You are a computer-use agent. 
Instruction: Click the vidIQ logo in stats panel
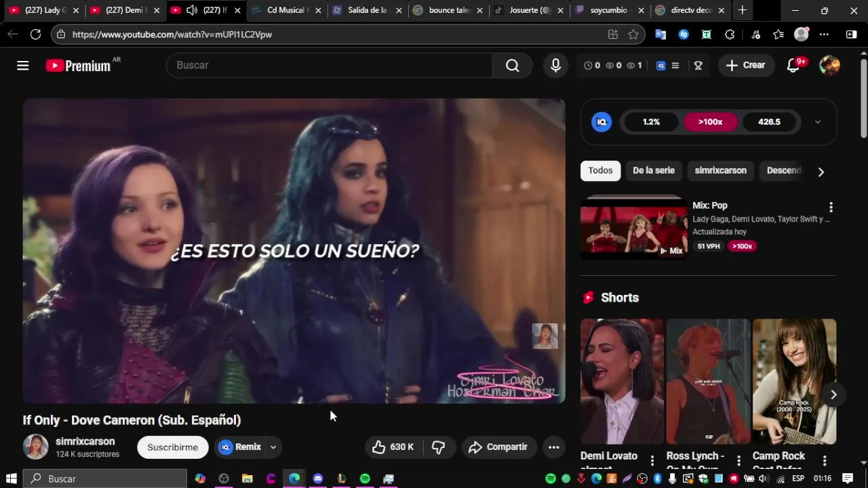601,122
